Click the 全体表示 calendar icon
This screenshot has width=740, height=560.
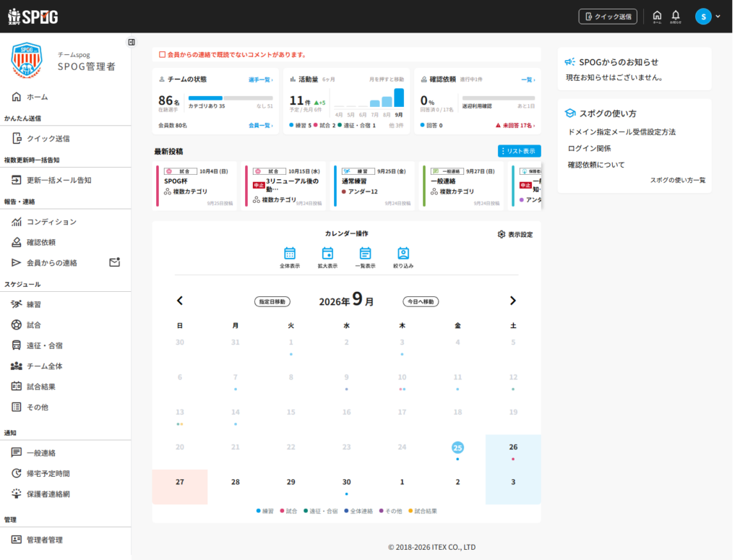coord(290,254)
